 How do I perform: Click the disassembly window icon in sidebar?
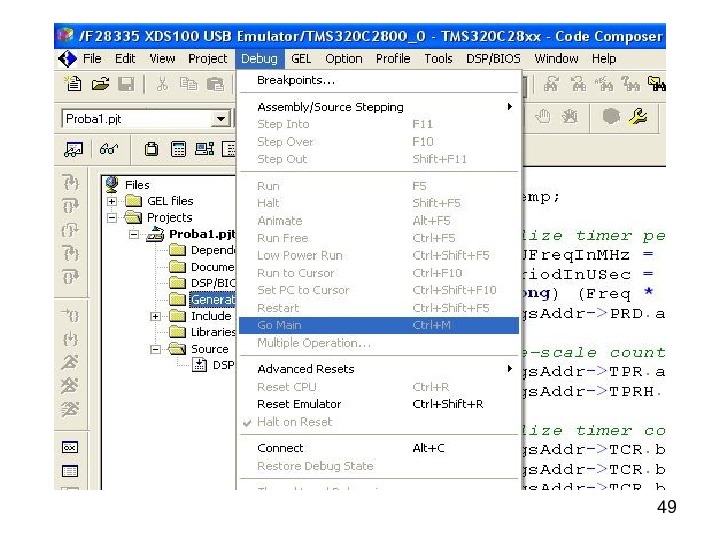coord(70,447)
